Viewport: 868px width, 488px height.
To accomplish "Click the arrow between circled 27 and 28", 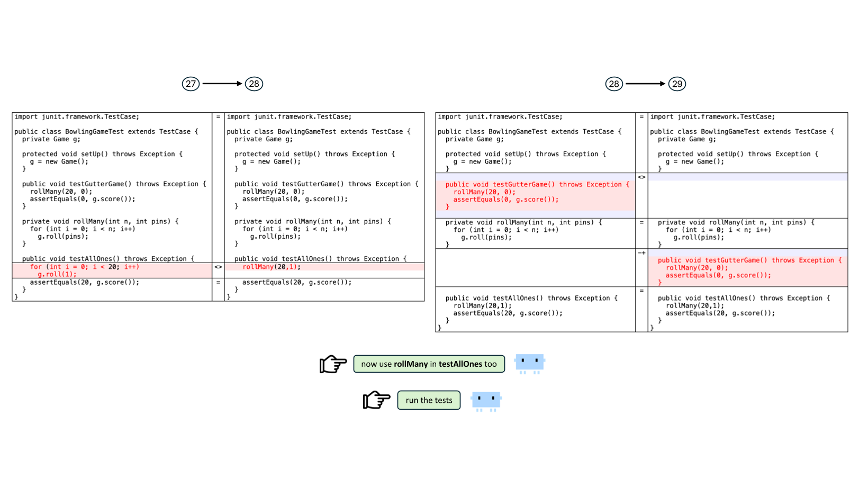I will [222, 84].
